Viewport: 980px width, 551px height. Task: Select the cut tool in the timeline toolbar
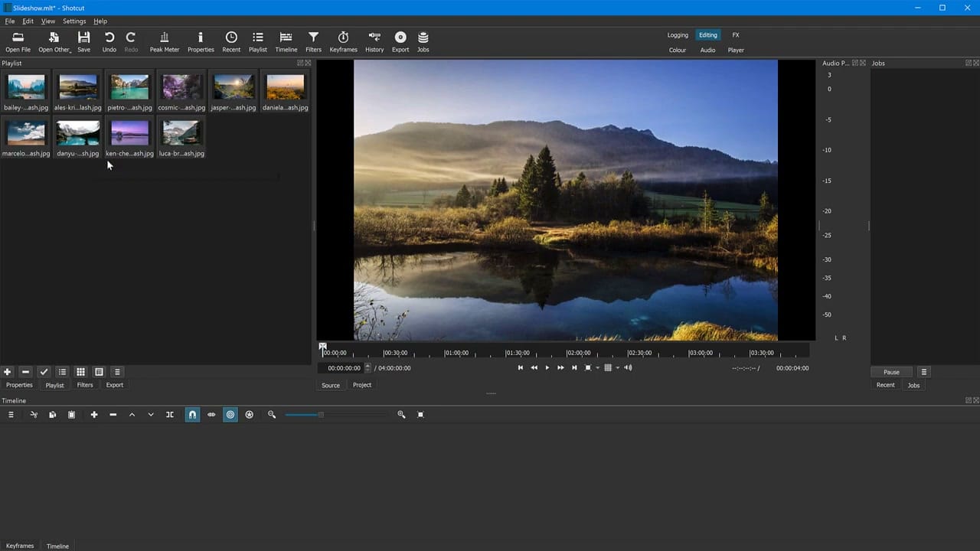pyautogui.click(x=34, y=414)
